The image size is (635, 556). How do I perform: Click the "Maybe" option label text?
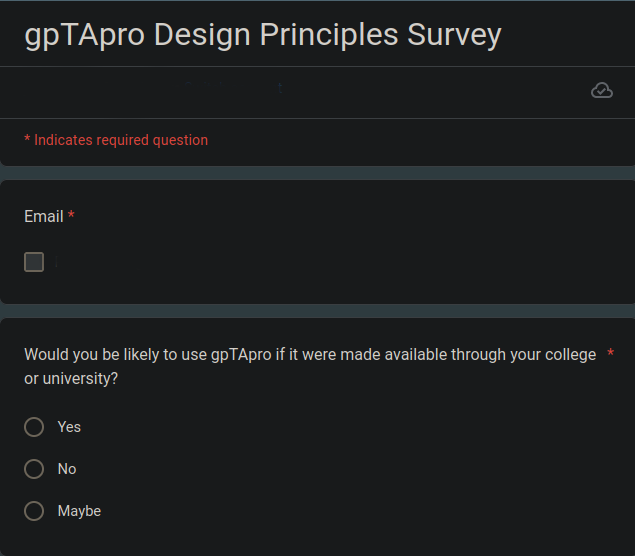[79, 511]
